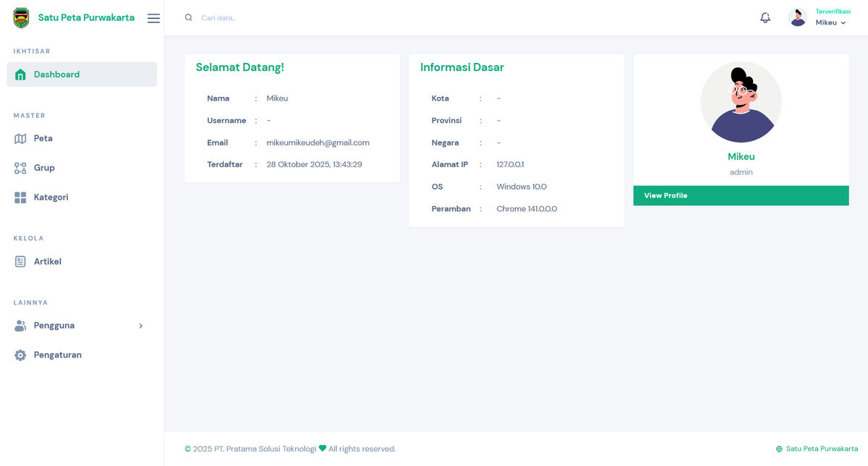Click the Grup nodes icon
The height and width of the screenshot is (466, 868).
[x=20, y=168]
